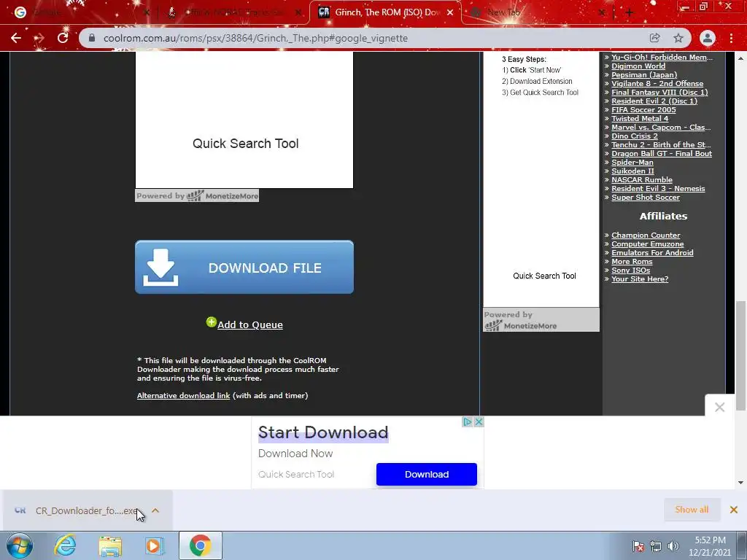Screen dimensions: 747x560
Task: Open the Super Shot Soccer link
Action: (x=646, y=197)
